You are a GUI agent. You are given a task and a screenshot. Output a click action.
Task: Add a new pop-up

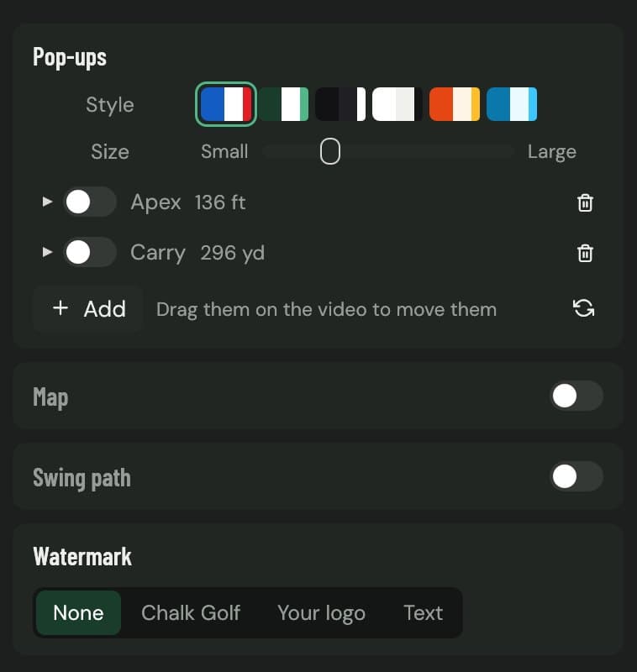[88, 308]
